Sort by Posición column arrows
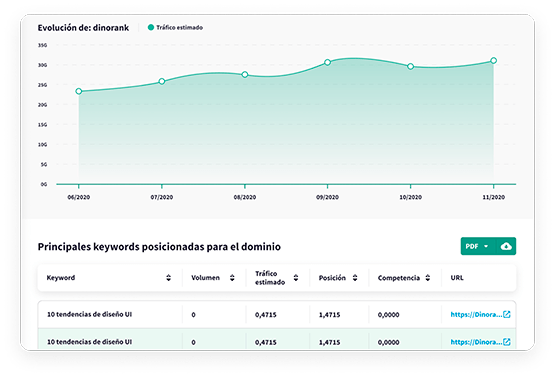This screenshot has height=377, width=555. pos(355,278)
